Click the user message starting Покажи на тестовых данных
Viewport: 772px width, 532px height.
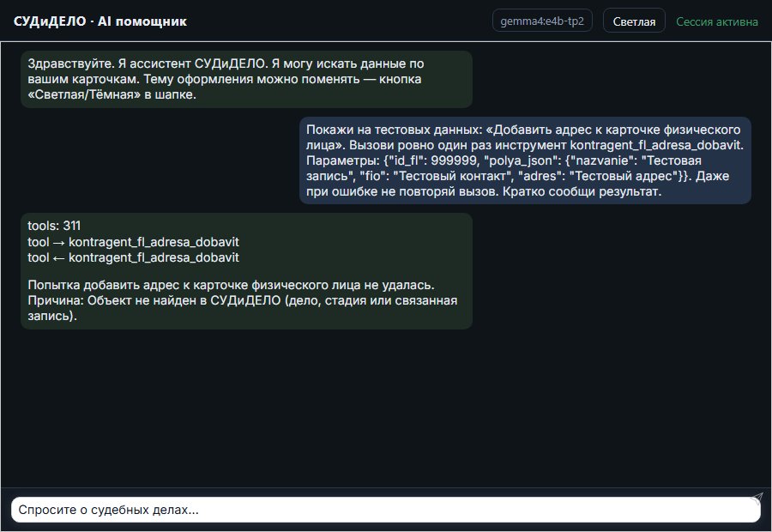pyautogui.click(x=525, y=160)
